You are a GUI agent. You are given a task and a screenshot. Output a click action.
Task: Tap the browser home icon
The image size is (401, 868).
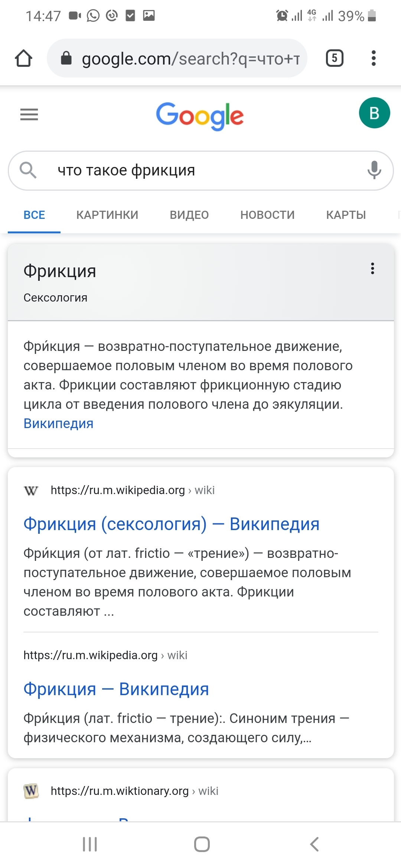[24, 58]
